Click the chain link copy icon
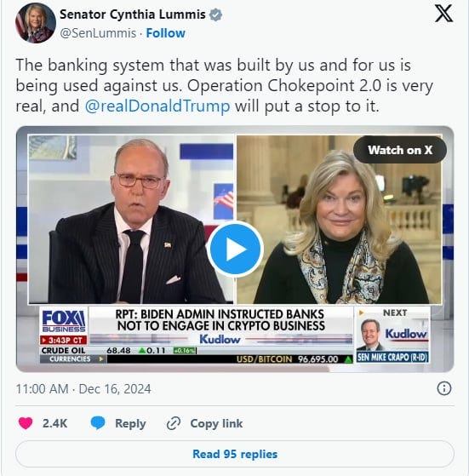 pyautogui.click(x=174, y=423)
